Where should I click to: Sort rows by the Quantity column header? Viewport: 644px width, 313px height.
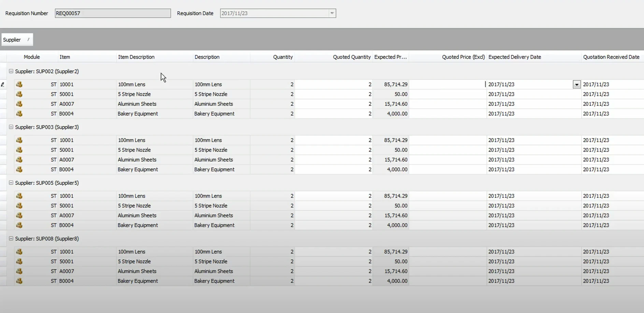283,57
